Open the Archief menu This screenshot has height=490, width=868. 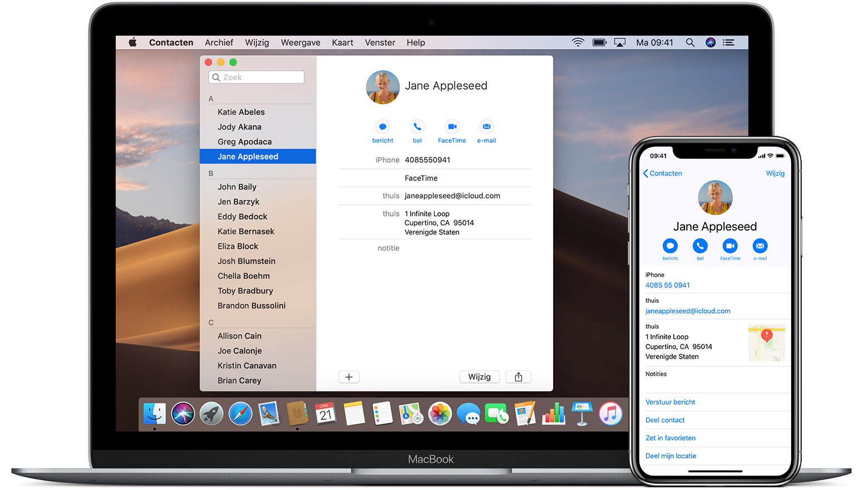(x=219, y=42)
